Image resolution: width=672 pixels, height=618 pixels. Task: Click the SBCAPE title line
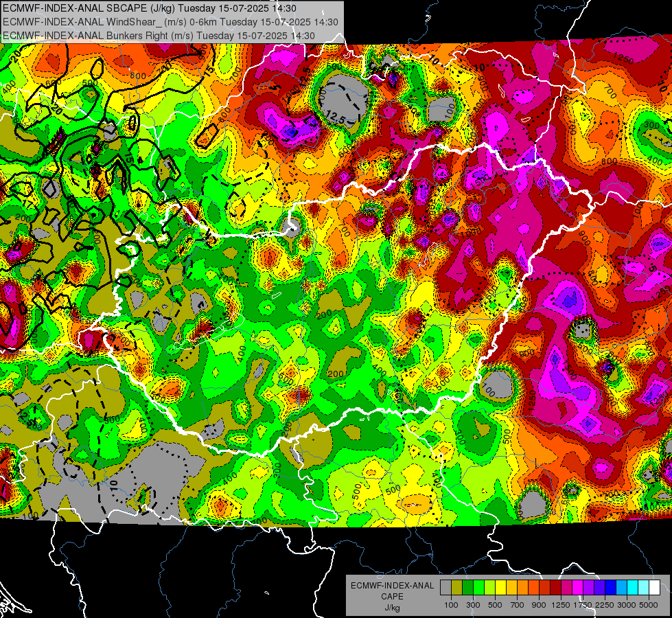point(149,8)
